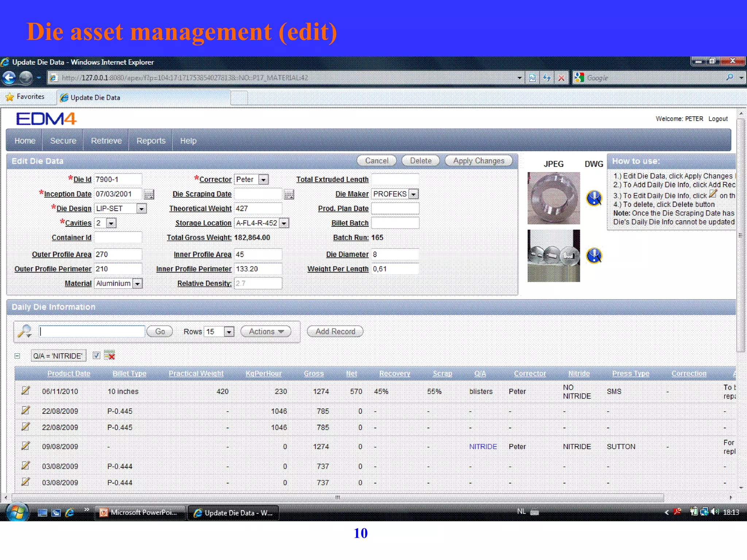This screenshot has width=747, height=560.
Task: Click Internet Explorer refresh button
Action: tap(546, 78)
